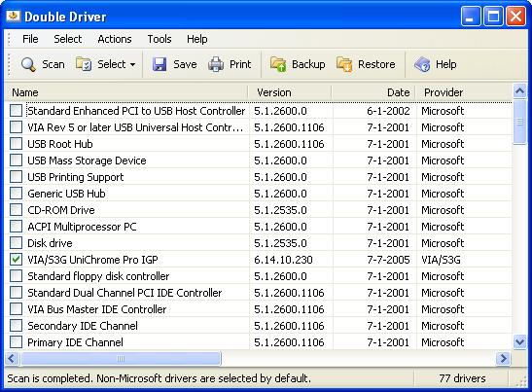Click the Help question mark toolbar icon
The height and width of the screenshot is (392, 532).
[422, 64]
